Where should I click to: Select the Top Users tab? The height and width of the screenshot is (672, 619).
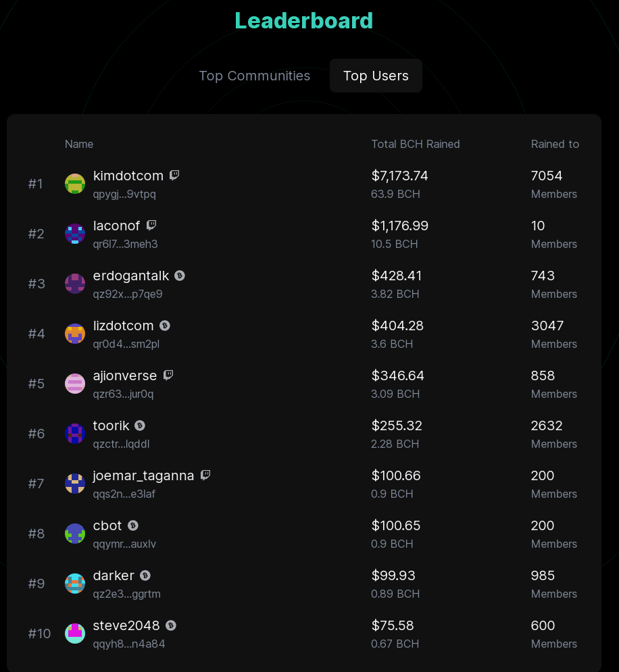pos(376,76)
